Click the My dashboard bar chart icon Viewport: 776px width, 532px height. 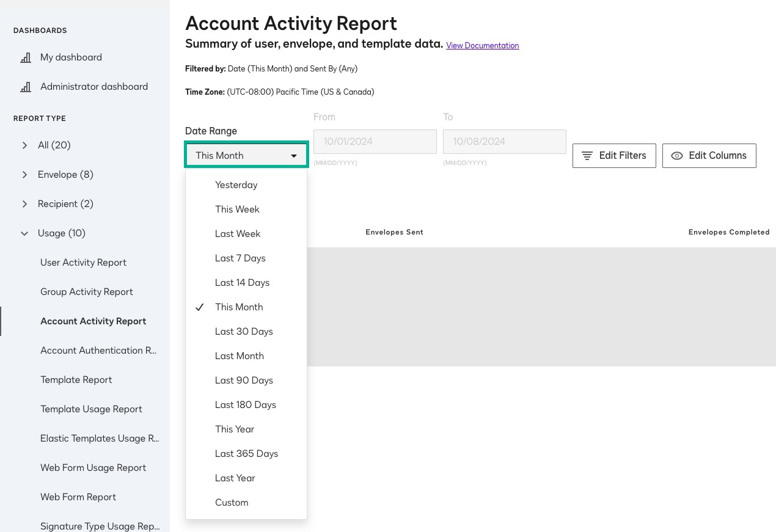coord(26,57)
